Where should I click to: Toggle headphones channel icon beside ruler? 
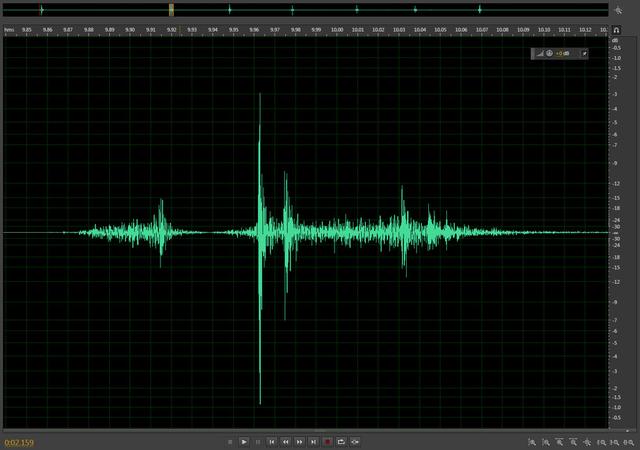pyautogui.click(x=617, y=30)
